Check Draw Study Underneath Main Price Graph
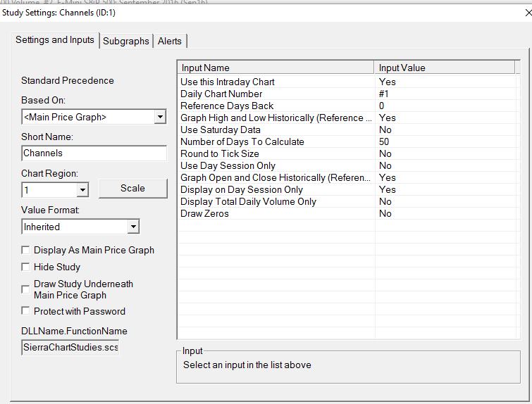The width and height of the screenshot is (532, 404). coord(26,289)
